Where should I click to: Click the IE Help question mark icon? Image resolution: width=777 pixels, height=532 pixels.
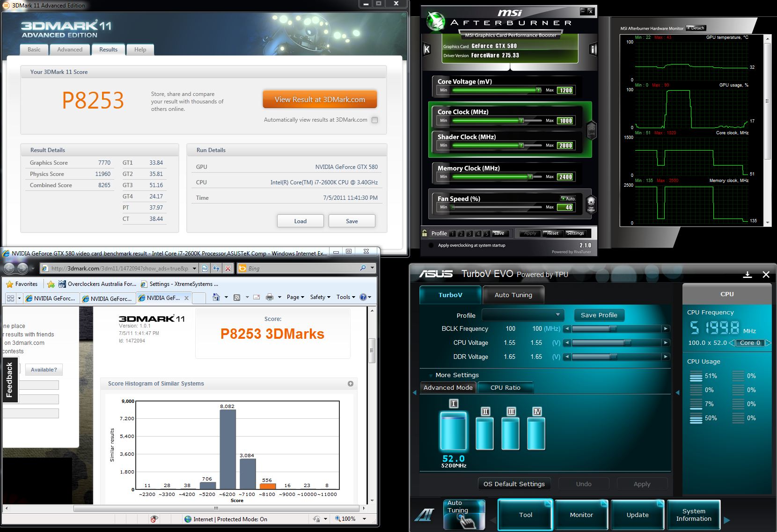click(363, 297)
